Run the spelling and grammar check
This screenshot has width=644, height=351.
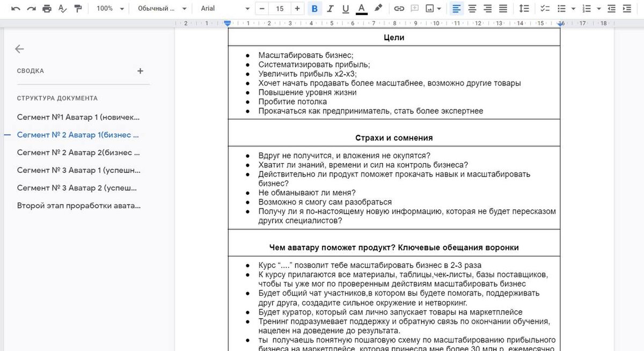(63, 8)
